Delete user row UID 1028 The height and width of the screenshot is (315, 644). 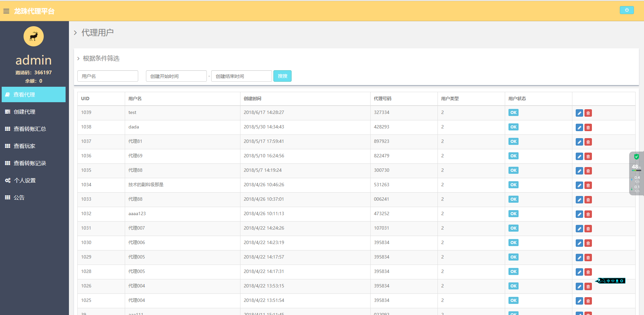click(x=588, y=272)
